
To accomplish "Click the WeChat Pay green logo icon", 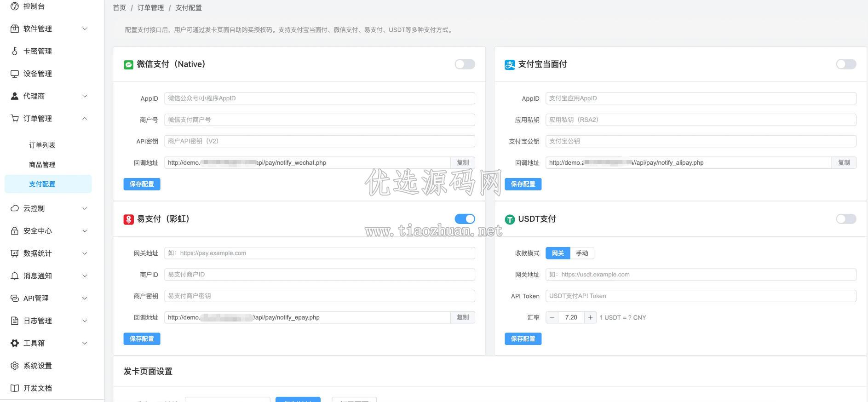I will [128, 65].
